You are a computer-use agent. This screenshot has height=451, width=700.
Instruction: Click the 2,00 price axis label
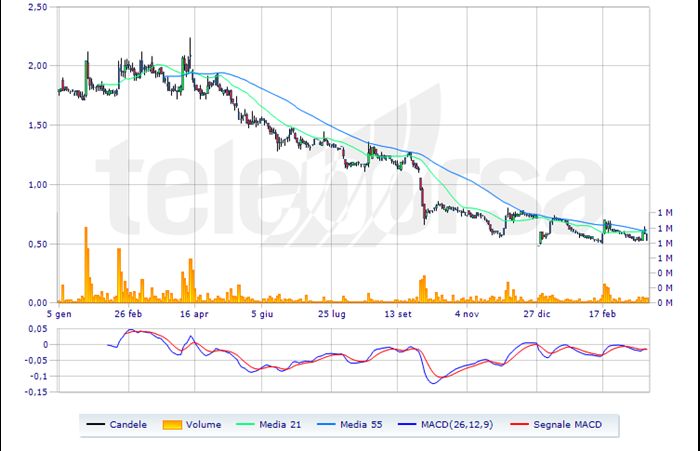pyautogui.click(x=36, y=66)
